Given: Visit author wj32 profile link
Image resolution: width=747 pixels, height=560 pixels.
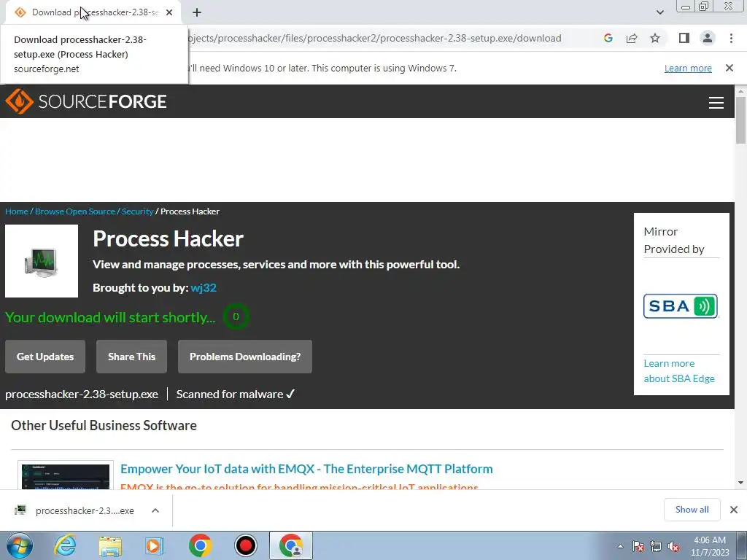Looking at the screenshot, I should tap(204, 287).
